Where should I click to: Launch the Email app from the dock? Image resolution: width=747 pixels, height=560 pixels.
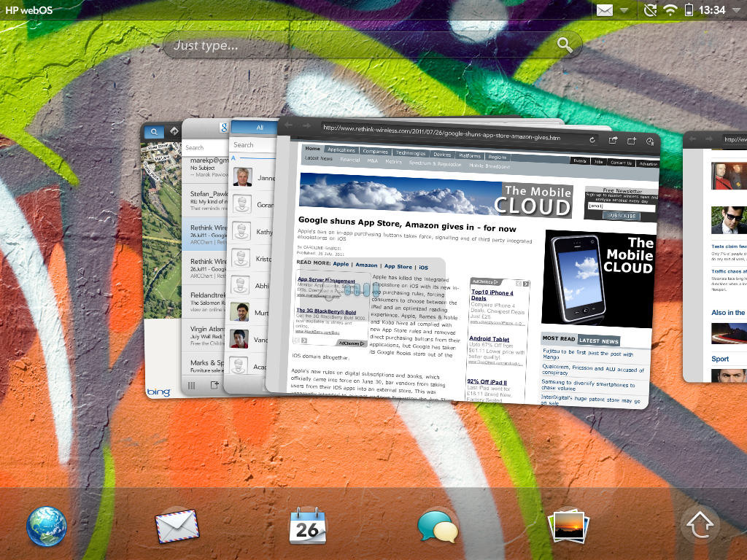(x=177, y=526)
